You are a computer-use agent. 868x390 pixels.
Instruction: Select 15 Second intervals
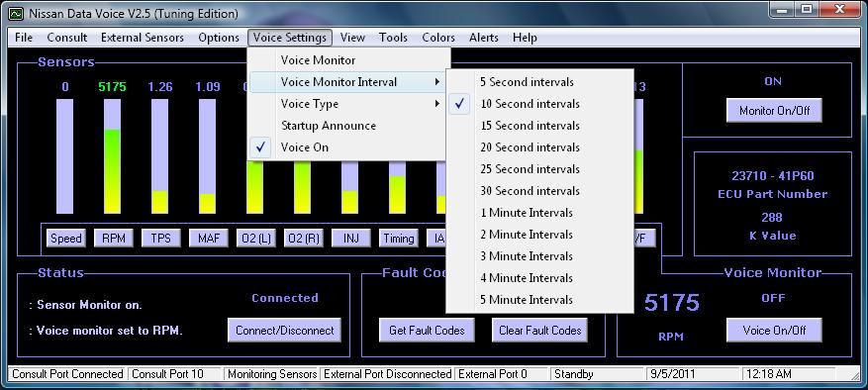539,126
